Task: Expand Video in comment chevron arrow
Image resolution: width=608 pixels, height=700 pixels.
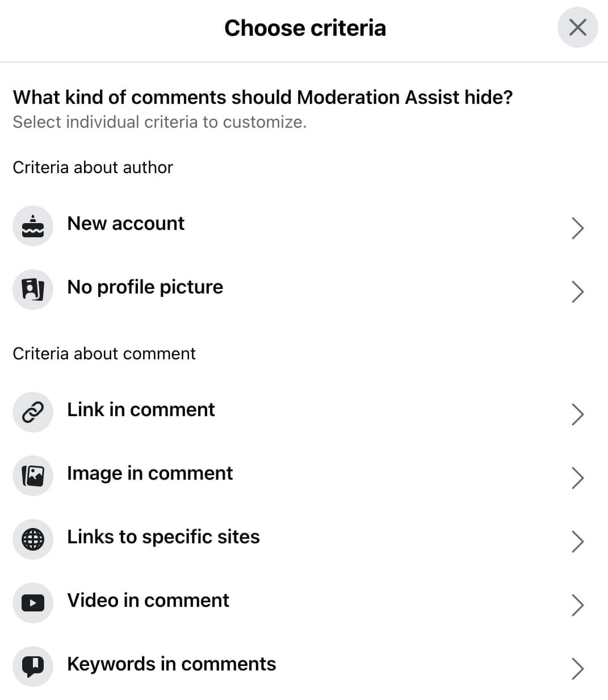Action: pos(577,605)
